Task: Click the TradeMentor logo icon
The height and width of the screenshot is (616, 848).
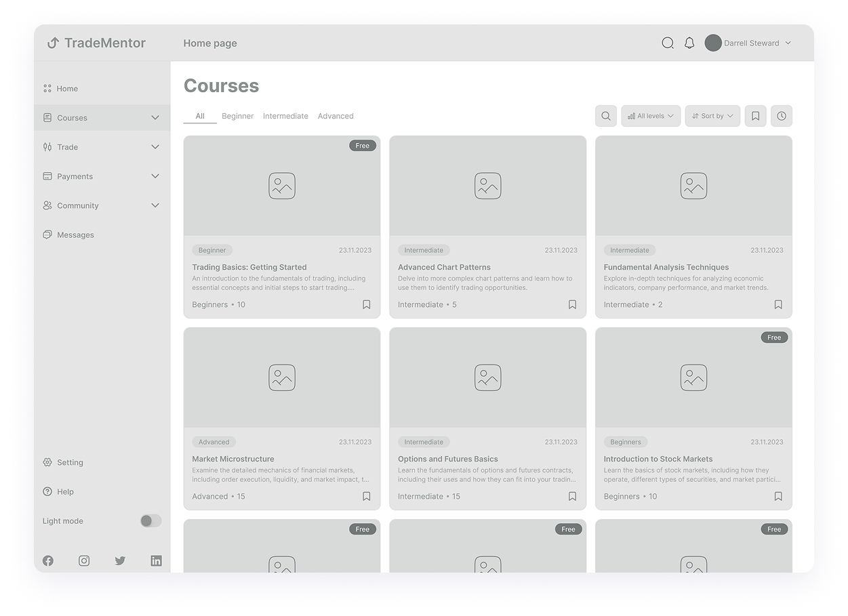Action: (53, 43)
